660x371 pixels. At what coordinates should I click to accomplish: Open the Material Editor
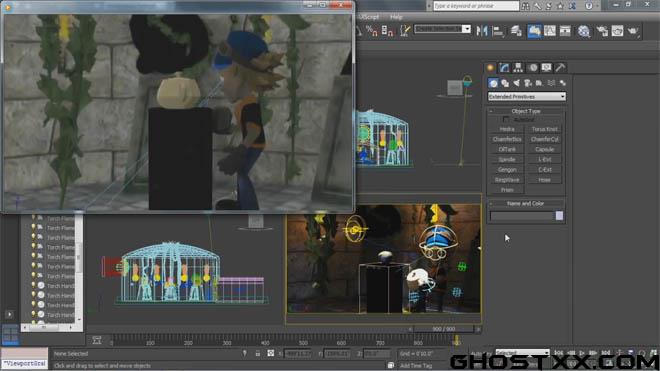tap(584, 31)
